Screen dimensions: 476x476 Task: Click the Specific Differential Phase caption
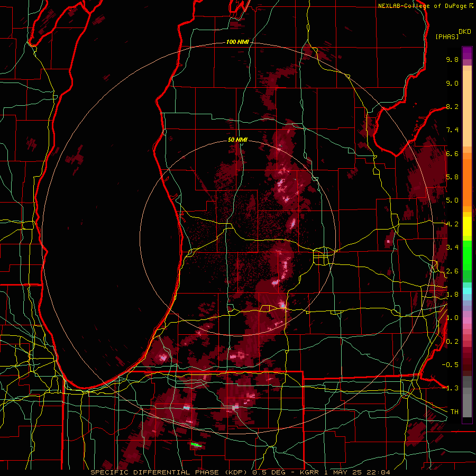coord(240,472)
